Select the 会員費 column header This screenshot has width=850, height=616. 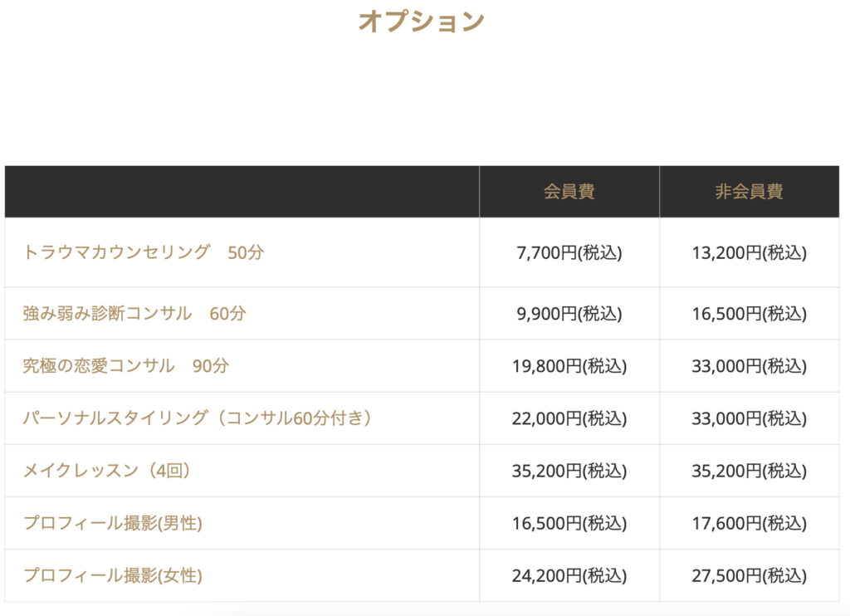(569, 192)
